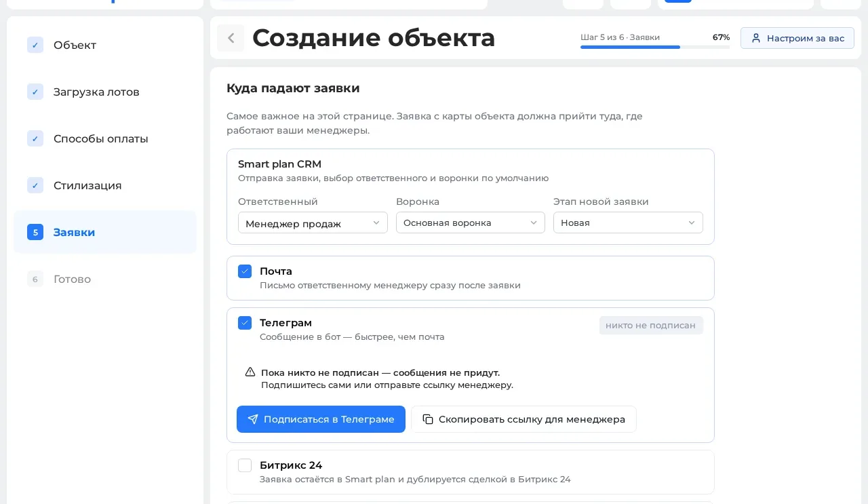Click the checkmark icon next to Стилизация
The image size is (868, 504).
coord(35,185)
